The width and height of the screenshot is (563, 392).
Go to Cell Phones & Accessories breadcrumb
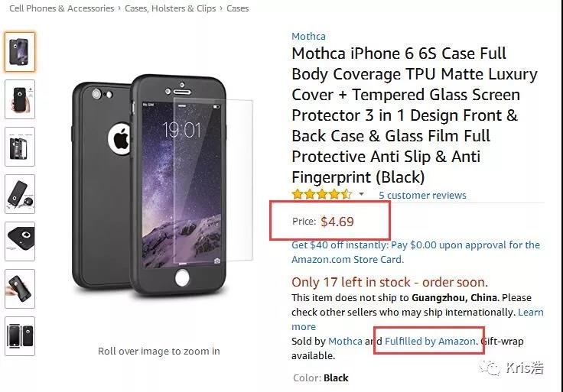click(x=61, y=8)
